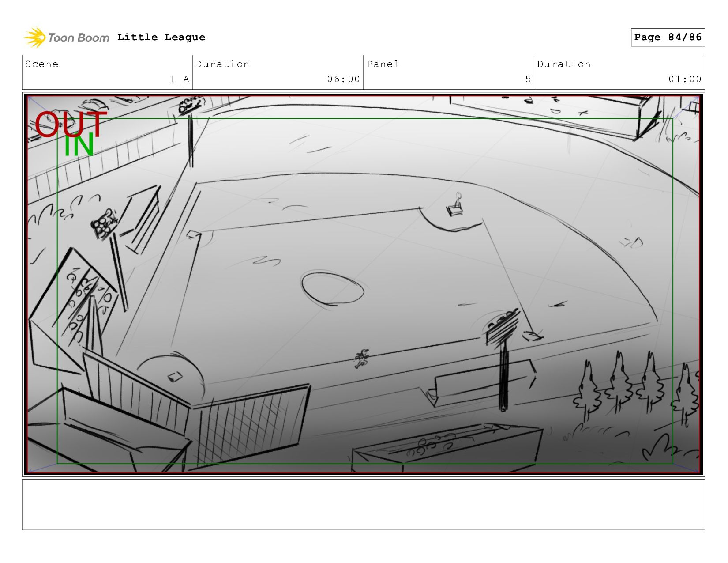Click the storyboard panel baseball field drawing

coord(363,284)
